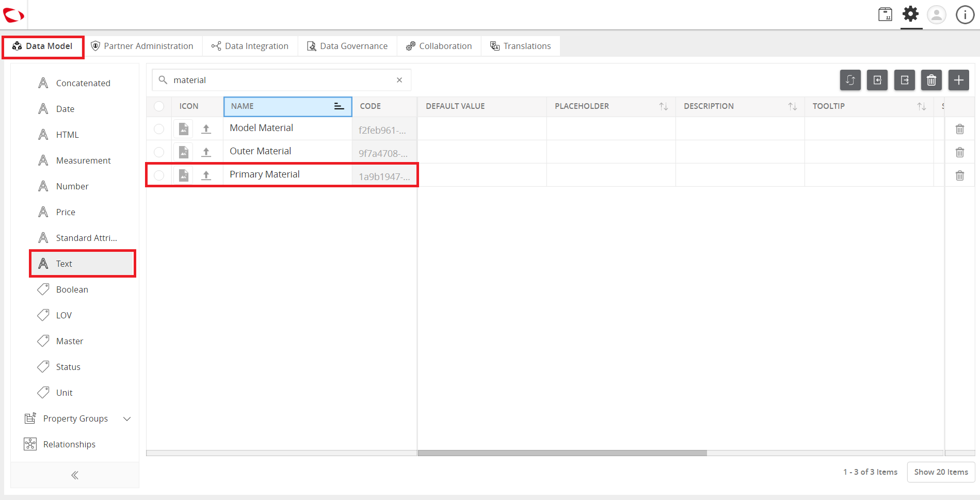Click the DEFAULT VALUE column header
This screenshot has height=500, width=980.
click(482, 106)
